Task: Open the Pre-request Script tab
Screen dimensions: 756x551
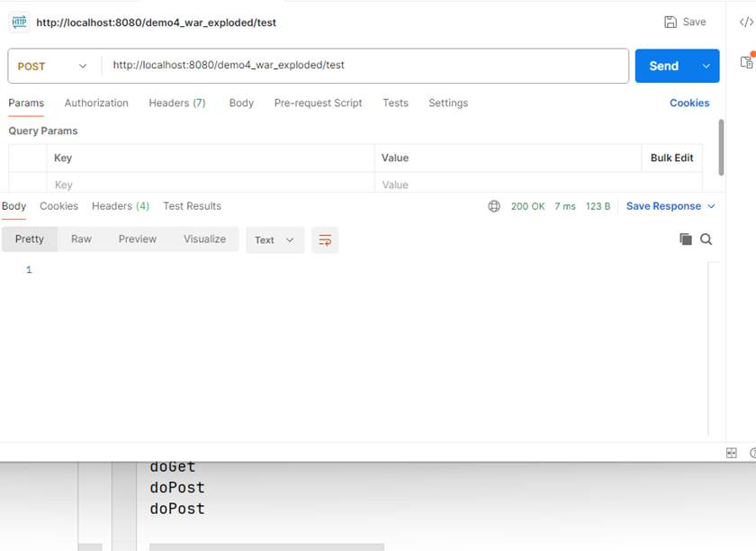Action: pos(319,103)
